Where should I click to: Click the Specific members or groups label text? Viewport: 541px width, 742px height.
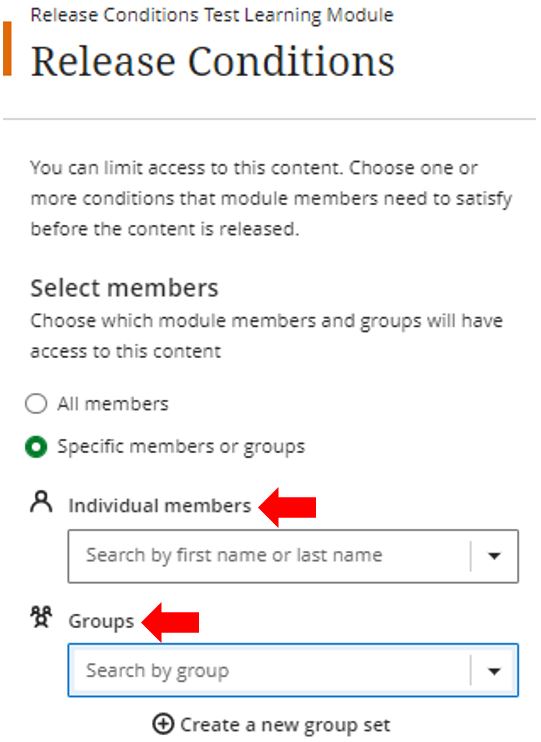point(181,447)
